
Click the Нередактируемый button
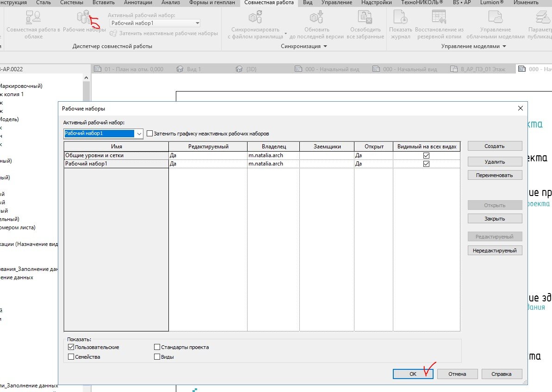(495, 251)
